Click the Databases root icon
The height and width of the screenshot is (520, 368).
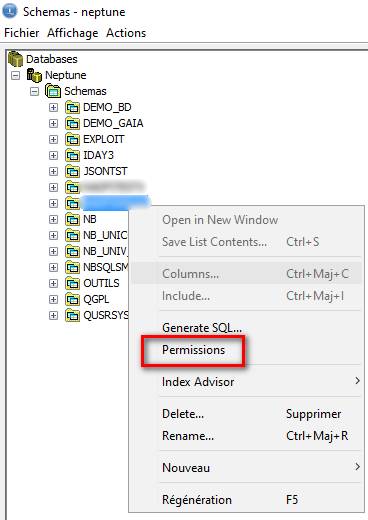click(x=15, y=59)
